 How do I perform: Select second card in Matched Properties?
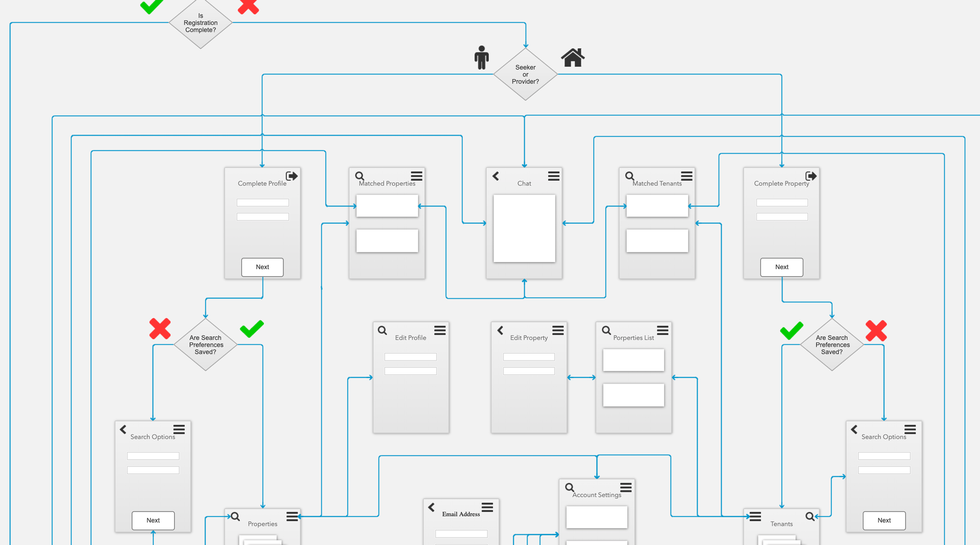pos(387,241)
